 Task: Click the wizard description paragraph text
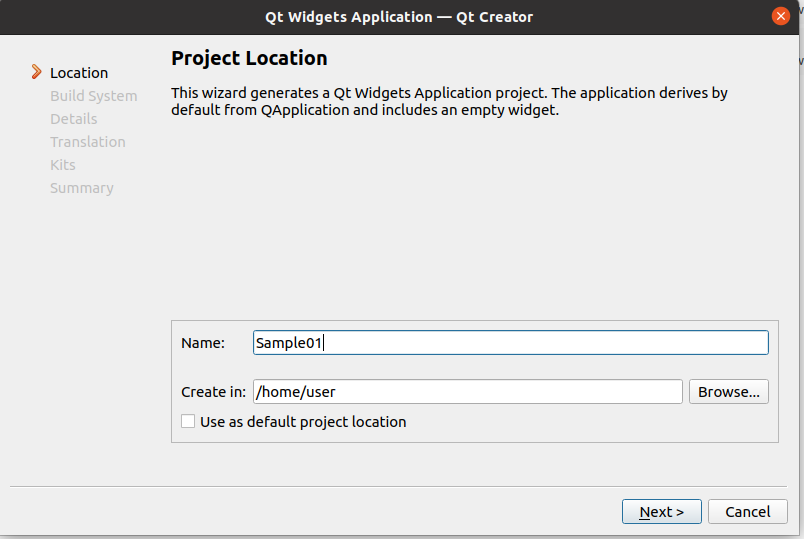click(449, 101)
